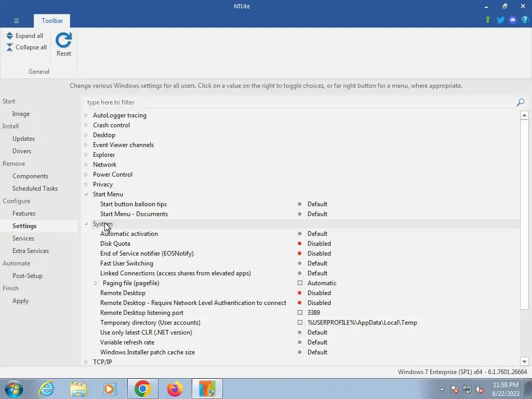Click the Action Center flag tray icon
The width and height of the screenshot is (532, 399).
click(x=455, y=389)
